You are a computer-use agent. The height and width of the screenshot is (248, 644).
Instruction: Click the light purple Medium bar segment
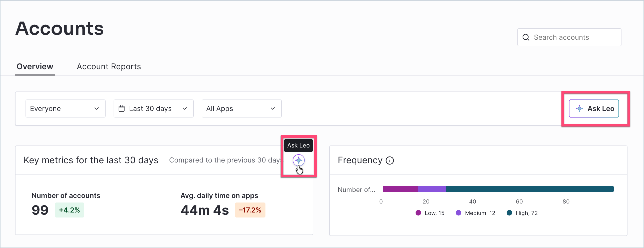432,189
